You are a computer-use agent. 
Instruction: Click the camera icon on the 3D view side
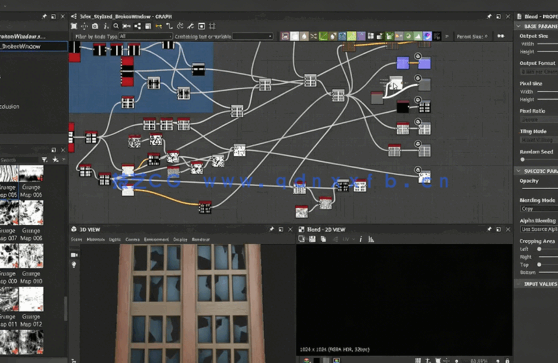pyautogui.click(x=74, y=255)
